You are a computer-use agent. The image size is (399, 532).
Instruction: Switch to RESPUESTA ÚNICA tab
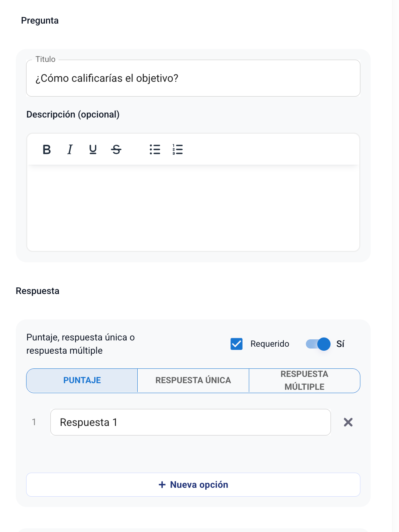tap(193, 381)
